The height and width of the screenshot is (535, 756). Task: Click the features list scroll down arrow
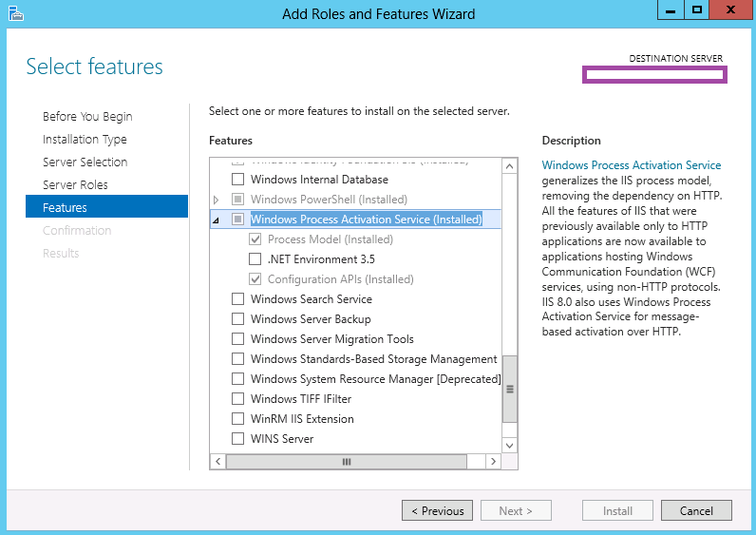[510, 446]
